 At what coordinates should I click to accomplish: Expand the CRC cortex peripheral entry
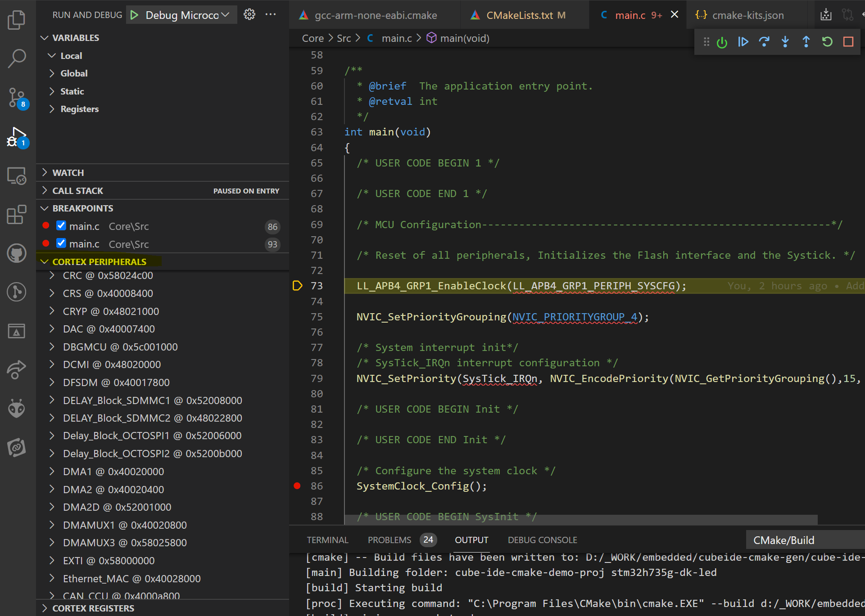[x=53, y=275]
